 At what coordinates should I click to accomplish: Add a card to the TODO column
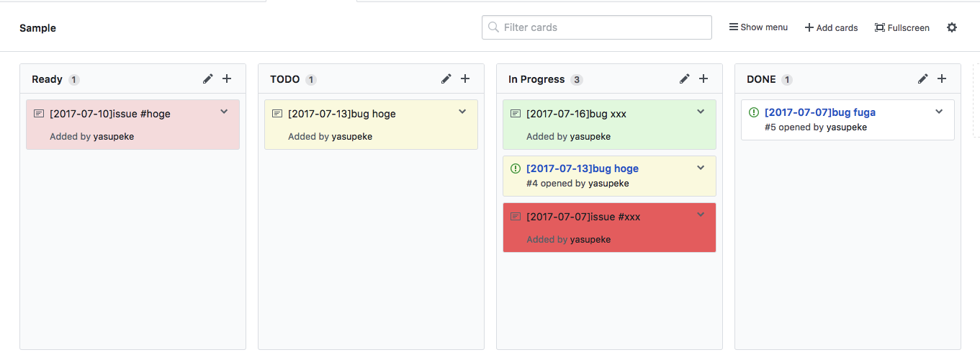[465, 78]
